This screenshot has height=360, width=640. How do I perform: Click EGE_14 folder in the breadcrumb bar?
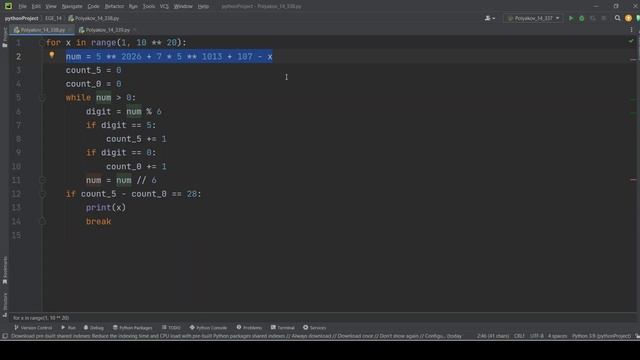[x=53, y=18]
